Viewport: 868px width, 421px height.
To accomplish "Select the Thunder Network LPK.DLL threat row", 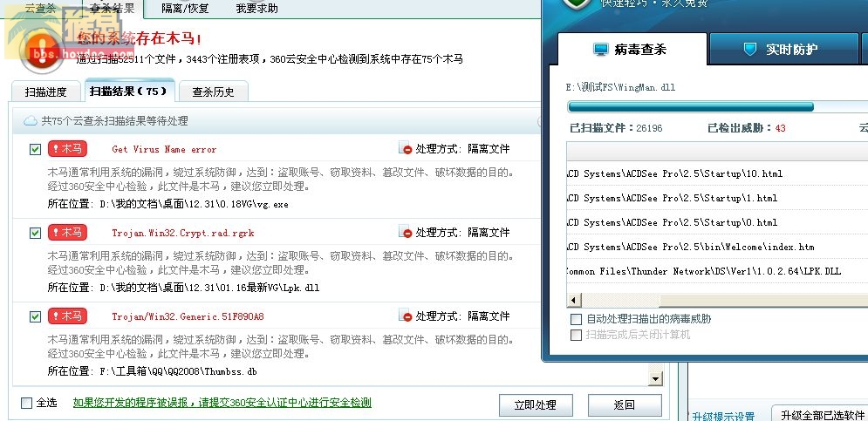I will [x=717, y=271].
